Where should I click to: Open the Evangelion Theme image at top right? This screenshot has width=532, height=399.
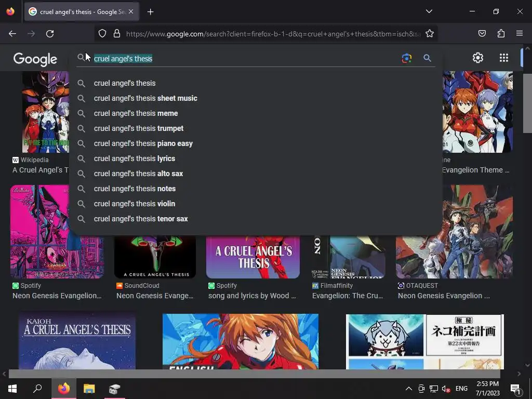click(x=477, y=112)
